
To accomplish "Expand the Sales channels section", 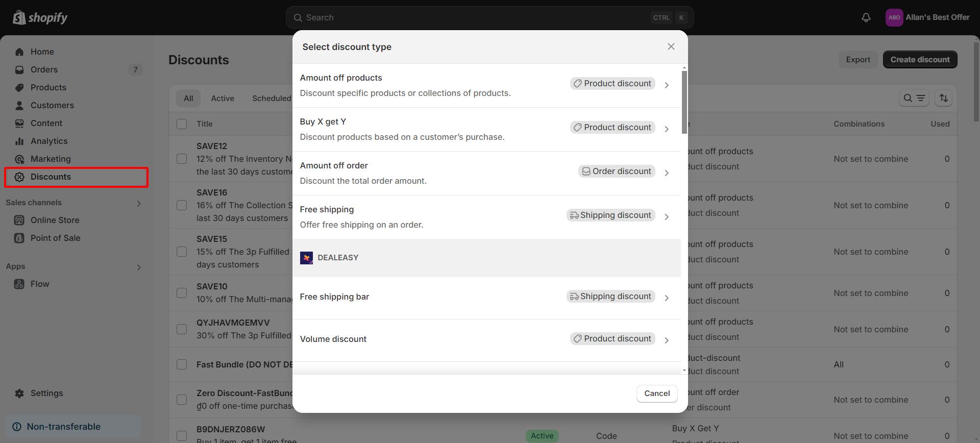I will 139,204.
